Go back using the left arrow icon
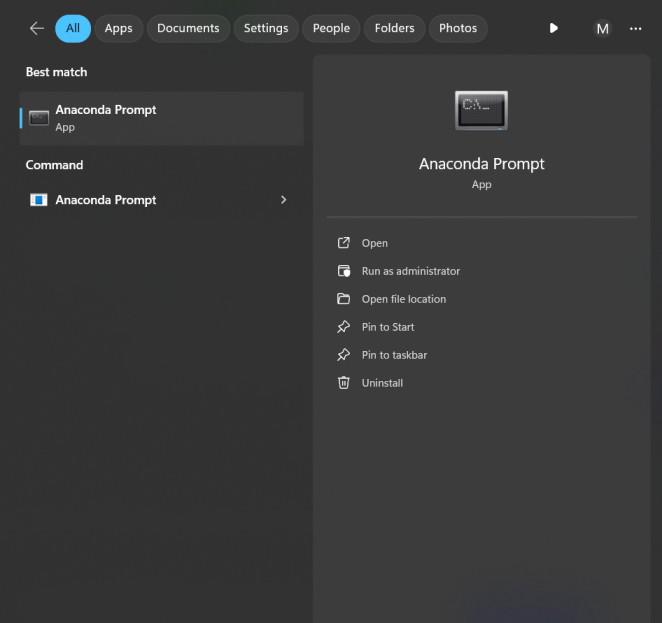Viewport: 662px width, 623px height. point(37,28)
